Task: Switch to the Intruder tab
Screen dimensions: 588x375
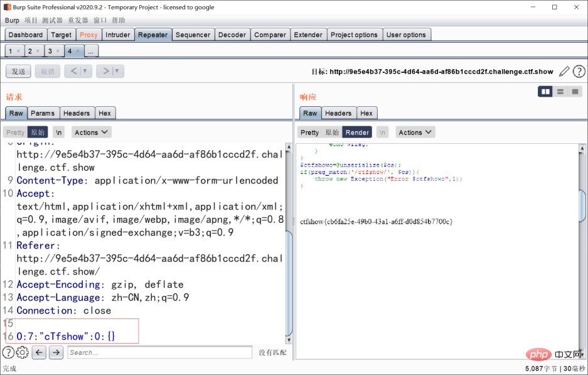Action: 118,35
